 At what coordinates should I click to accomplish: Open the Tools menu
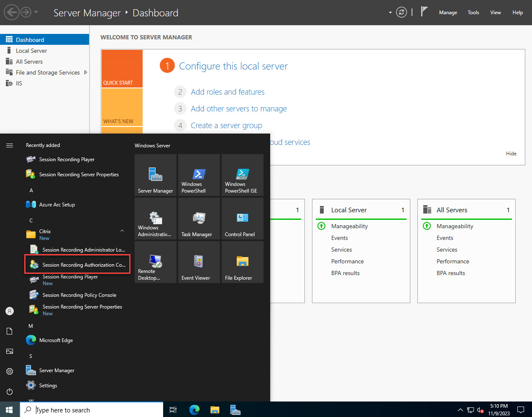(473, 13)
